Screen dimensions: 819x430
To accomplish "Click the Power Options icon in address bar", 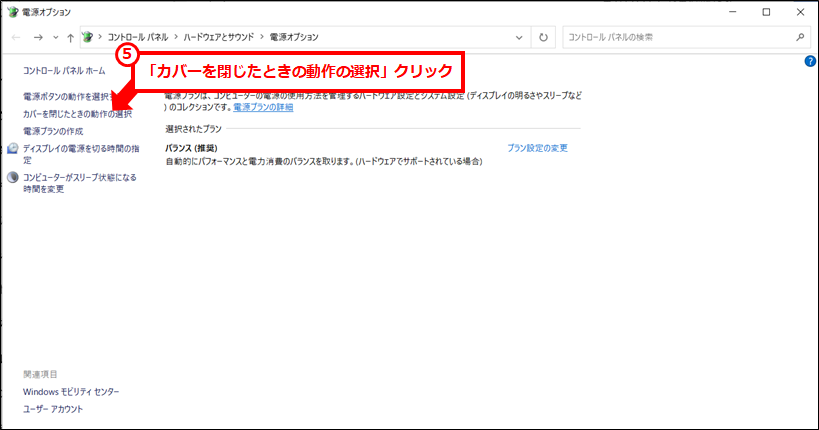I will [88, 37].
